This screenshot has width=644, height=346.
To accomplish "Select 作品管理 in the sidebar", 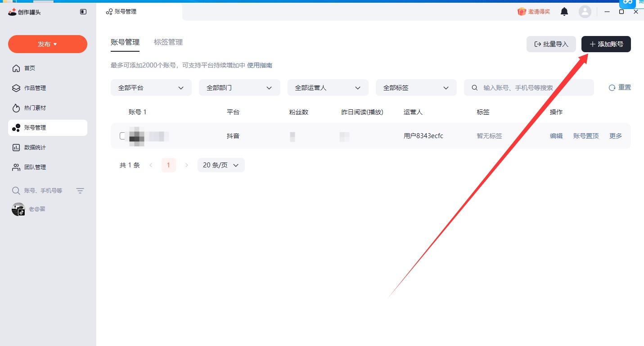I will [36, 88].
